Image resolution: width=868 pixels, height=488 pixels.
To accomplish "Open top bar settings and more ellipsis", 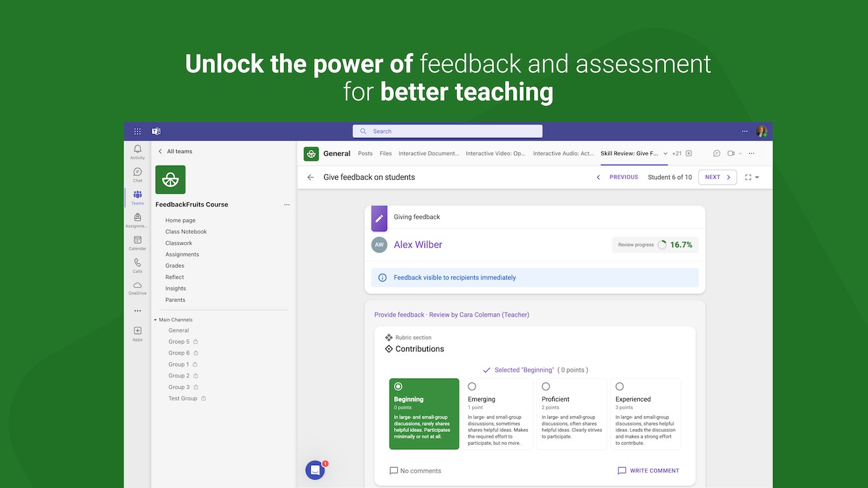I will click(745, 132).
